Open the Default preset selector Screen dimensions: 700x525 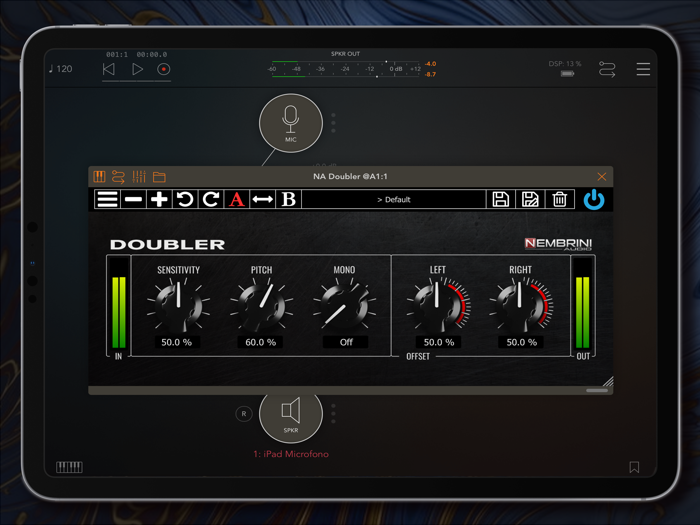[x=393, y=199]
